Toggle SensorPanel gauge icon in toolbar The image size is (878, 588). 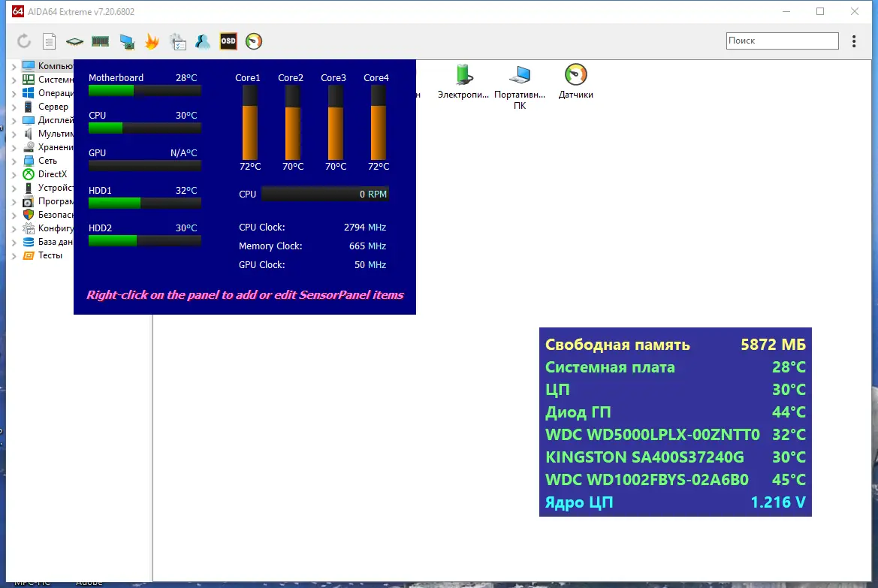pos(254,41)
